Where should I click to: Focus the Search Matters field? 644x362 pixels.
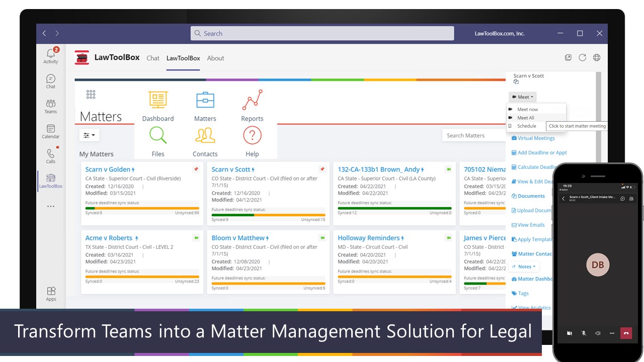[x=473, y=135]
